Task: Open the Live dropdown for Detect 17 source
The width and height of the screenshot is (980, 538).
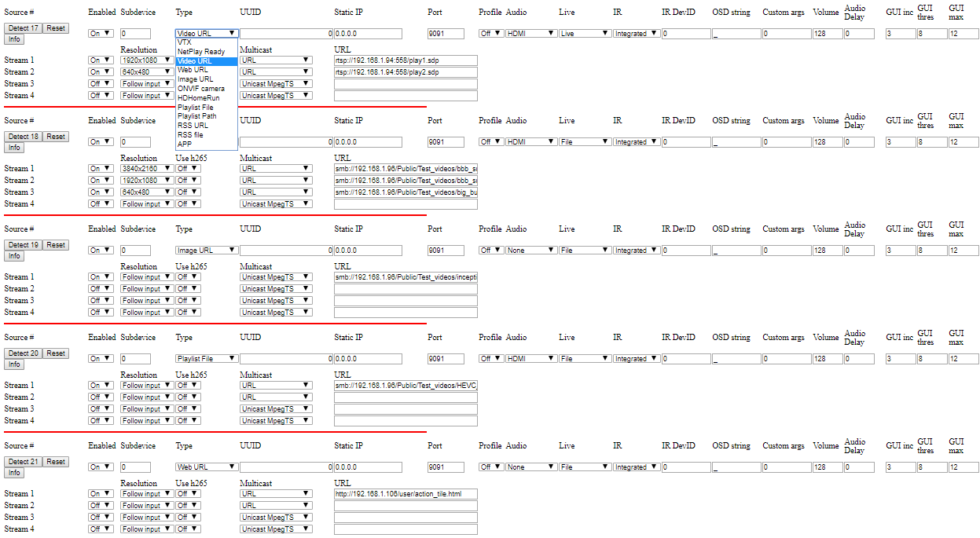Action: pos(585,34)
